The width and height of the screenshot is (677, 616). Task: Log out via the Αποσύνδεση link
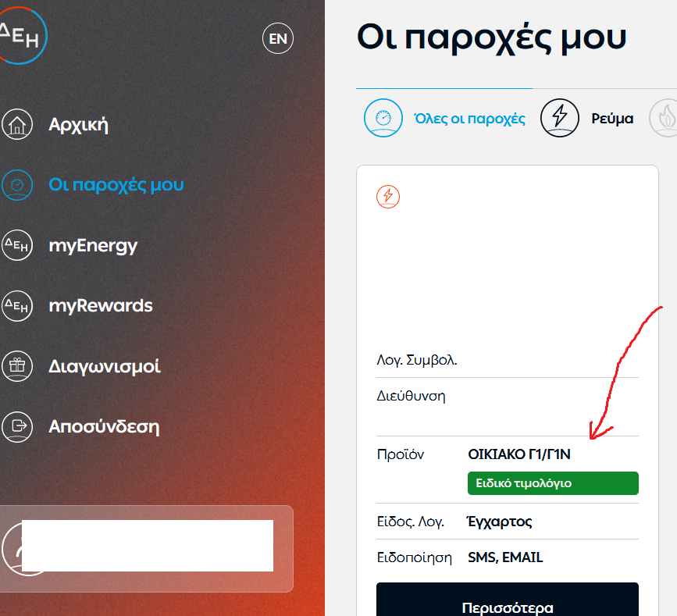pyautogui.click(x=104, y=426)
